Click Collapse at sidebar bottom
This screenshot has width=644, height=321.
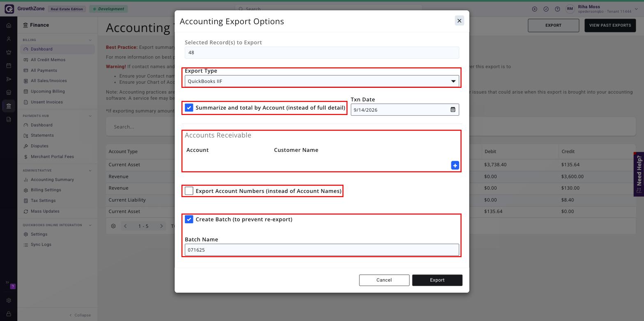point(80,315)
